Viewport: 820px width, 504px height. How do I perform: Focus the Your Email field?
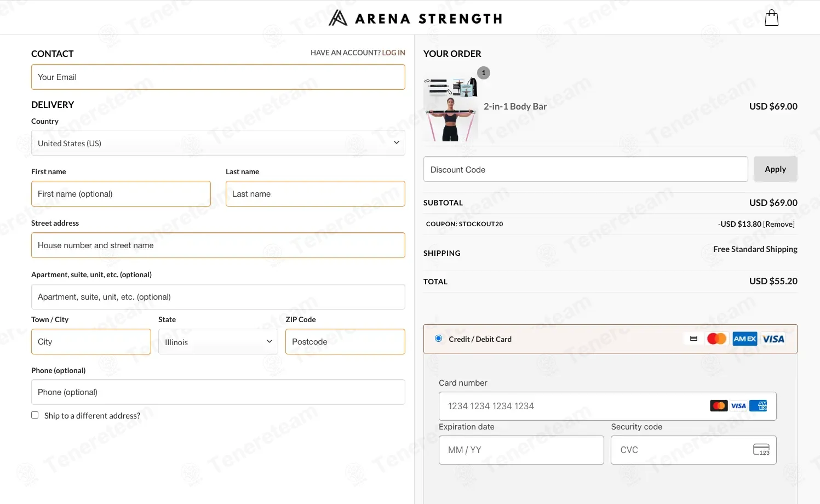[x=218, y=77]
